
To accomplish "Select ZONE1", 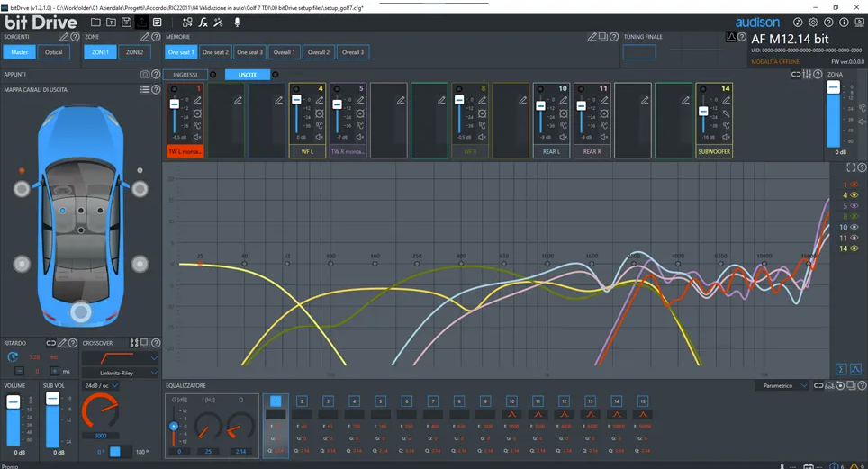I will pyautogui.click(x=100, y=52).
